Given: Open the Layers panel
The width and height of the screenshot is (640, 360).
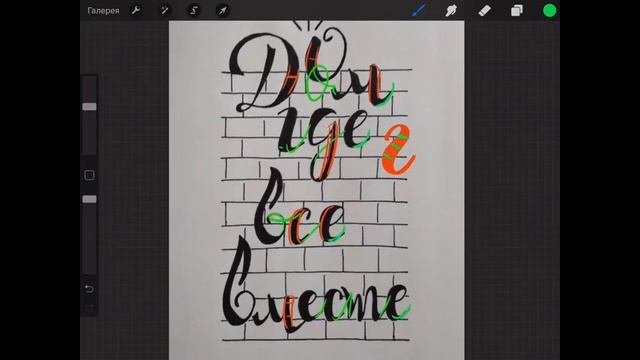Looking at the screenshot, I should (x=517, y=11).
